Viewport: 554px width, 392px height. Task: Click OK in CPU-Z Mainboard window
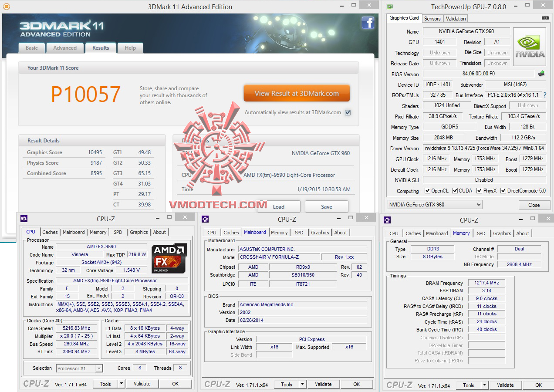pyautogui.click(x=356, y=384)
